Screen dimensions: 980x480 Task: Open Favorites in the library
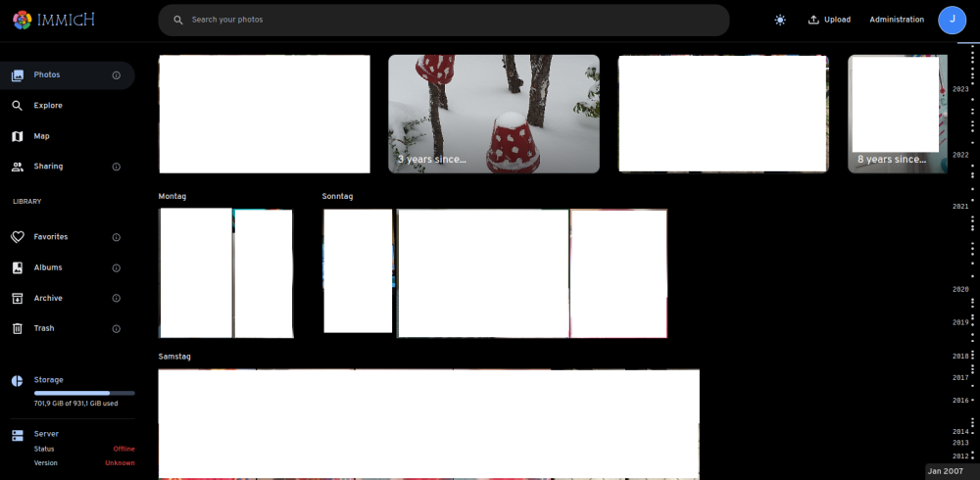pyautogui.click(x=68, y=237)
